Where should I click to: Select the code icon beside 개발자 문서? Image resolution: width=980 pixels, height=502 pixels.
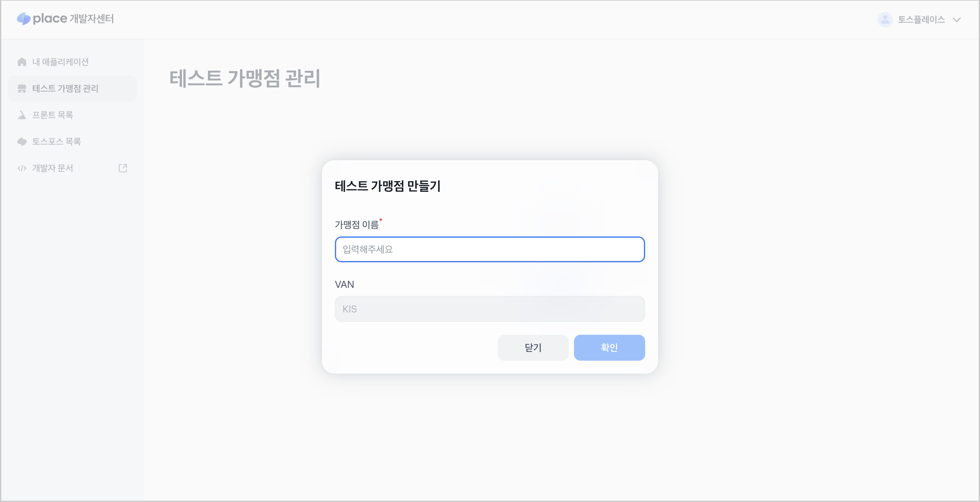22,168
